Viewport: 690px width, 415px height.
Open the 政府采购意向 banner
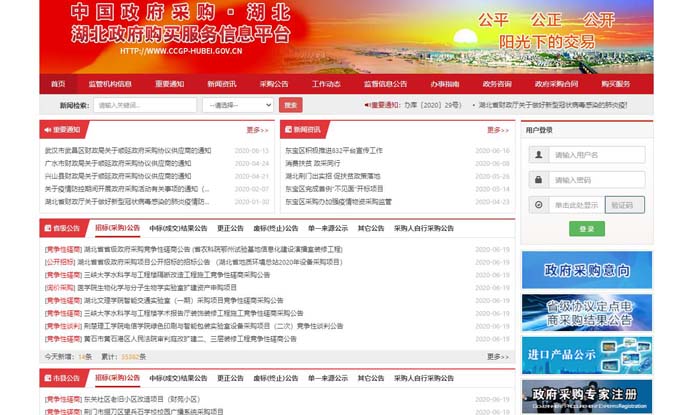[x=587, y=270]
